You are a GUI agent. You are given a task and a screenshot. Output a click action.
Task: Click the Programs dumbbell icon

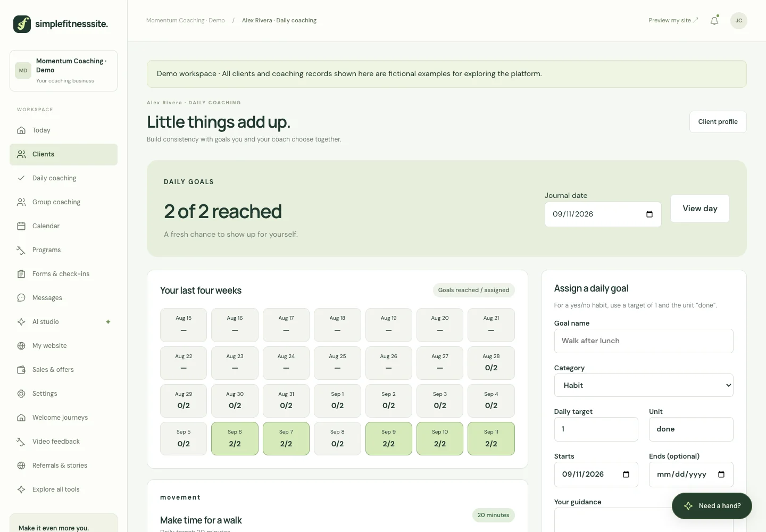pyautogui.click(x=21, y=250)
